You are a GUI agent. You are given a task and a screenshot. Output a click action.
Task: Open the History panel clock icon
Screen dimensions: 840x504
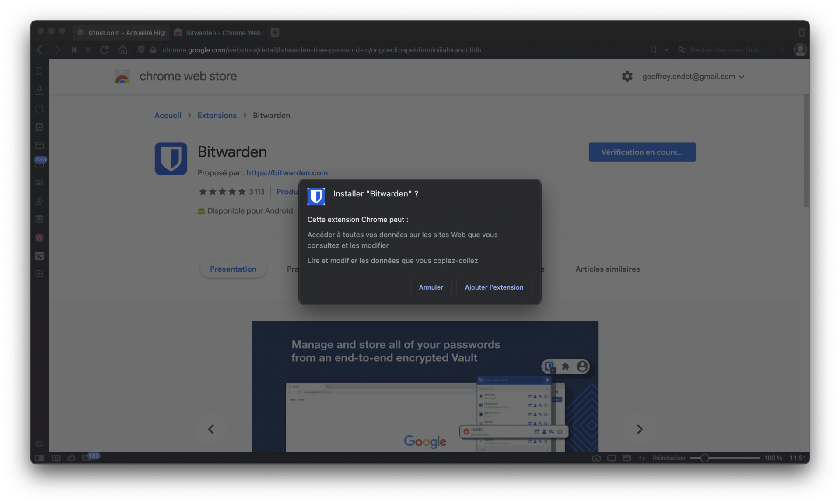click(39, 108)
